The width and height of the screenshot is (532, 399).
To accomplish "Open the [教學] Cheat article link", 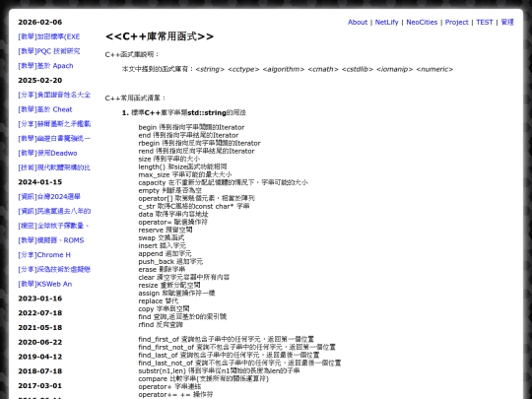I will tap(45, 109).
